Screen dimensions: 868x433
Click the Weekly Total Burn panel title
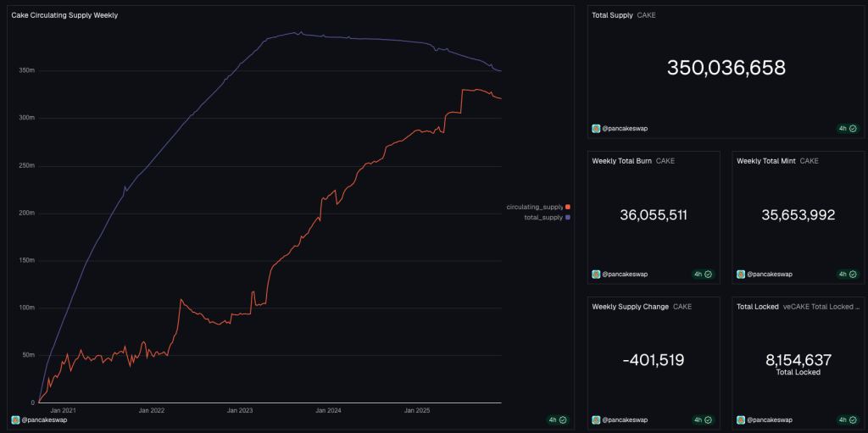pyautogui.click(x=621, y=161)
